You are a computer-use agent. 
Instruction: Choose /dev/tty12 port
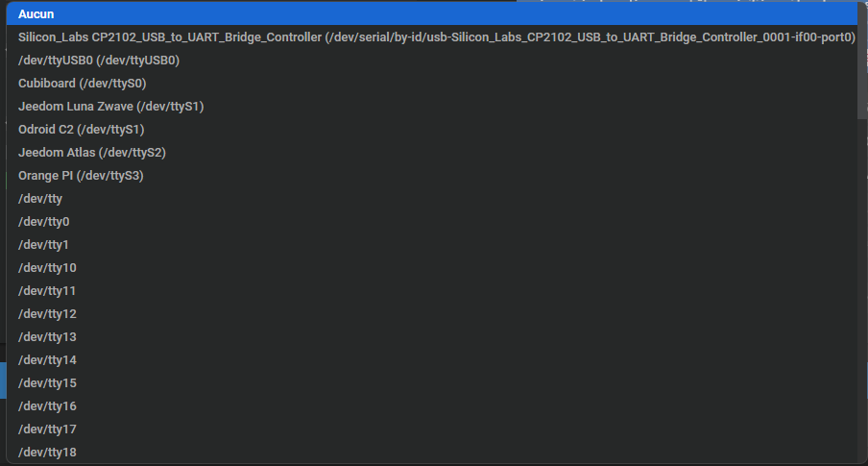pos(47,314)
